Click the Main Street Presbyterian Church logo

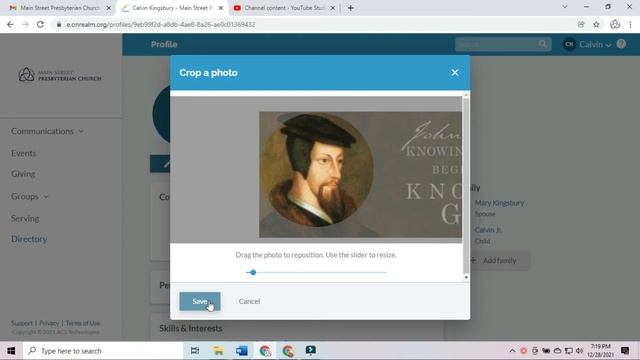60,75
